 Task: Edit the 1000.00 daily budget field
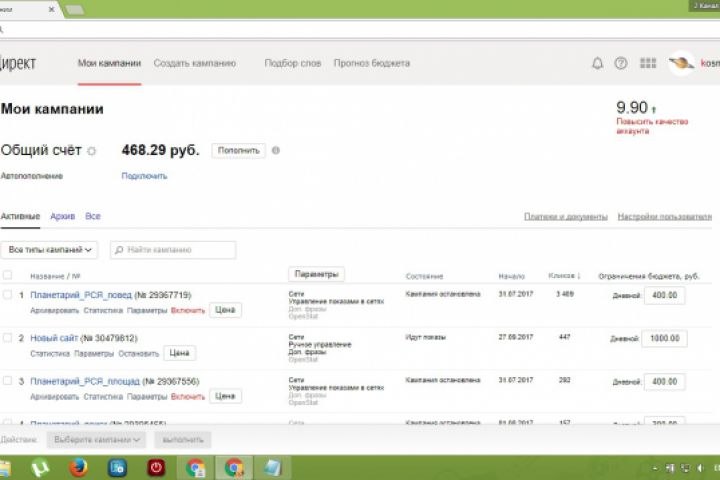coord(664,338)
